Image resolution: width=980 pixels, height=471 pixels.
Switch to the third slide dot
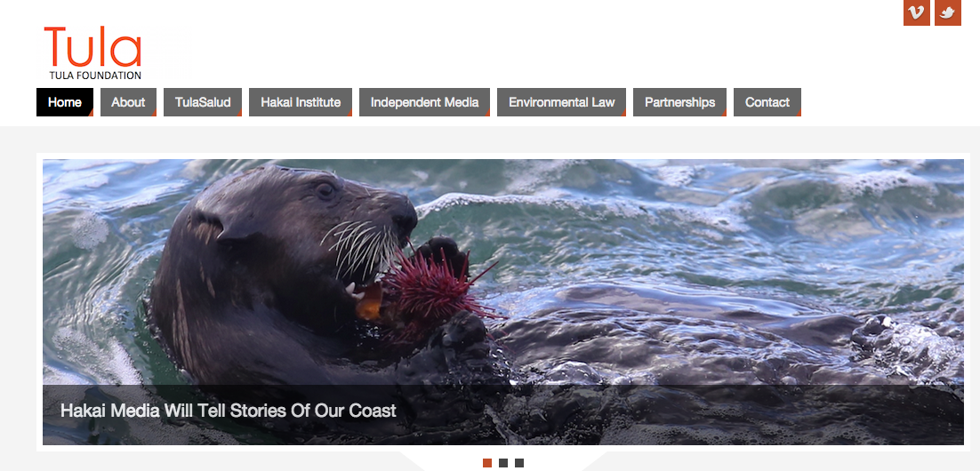(519, 463)
